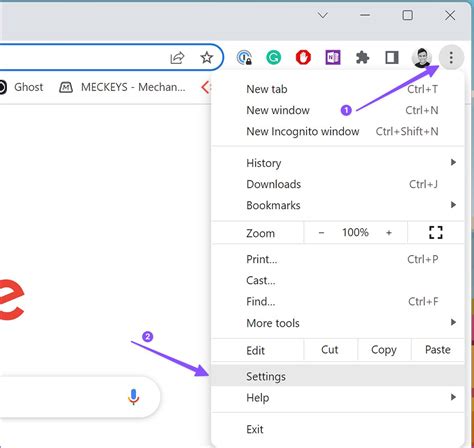The width and height of the screenshot is (474, 448).
Task: Expand the Bookmarks submenu
Action: tap(338, 205)
